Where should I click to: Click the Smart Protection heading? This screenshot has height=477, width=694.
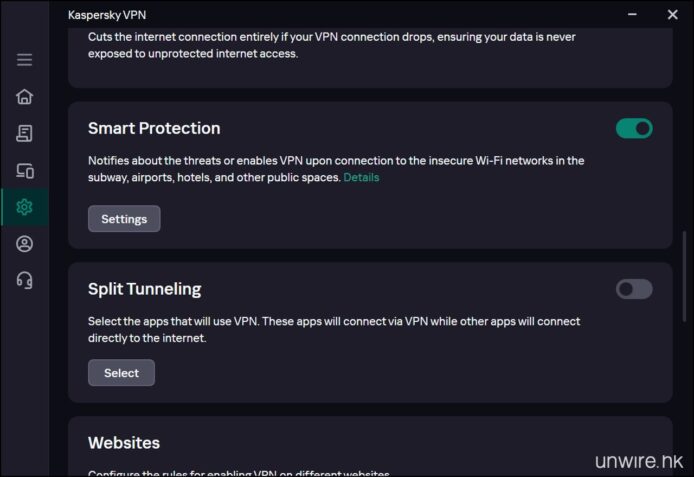[x=154, y=129]
